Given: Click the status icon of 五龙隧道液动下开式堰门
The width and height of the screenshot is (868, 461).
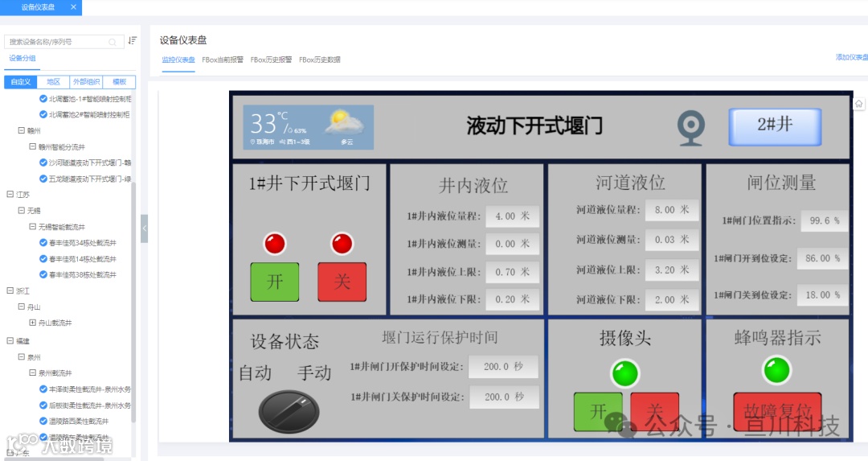Looking at the screenshot, I should pyautogui.click(x=43, y=179).
